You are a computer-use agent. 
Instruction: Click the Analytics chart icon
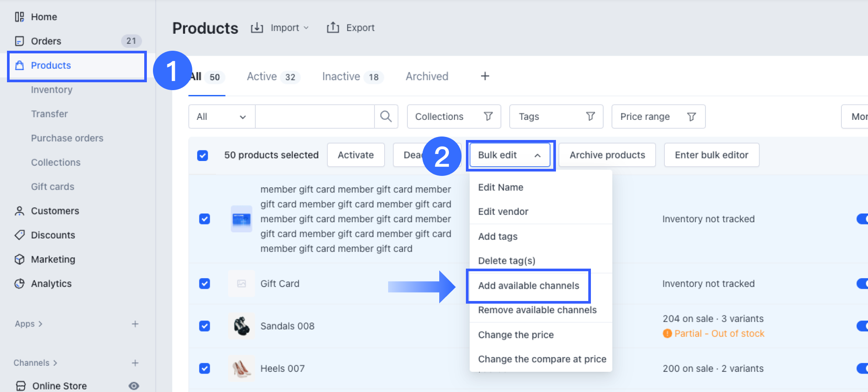(19, 283)
